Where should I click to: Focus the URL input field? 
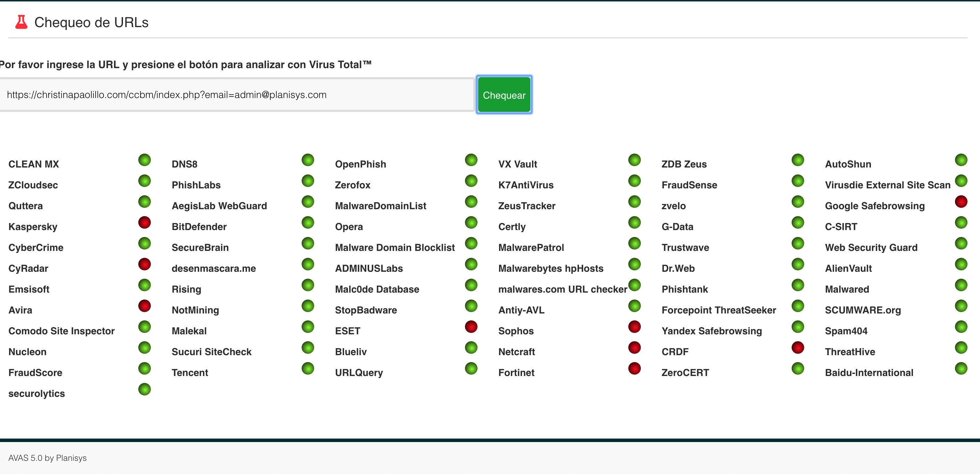237,95
